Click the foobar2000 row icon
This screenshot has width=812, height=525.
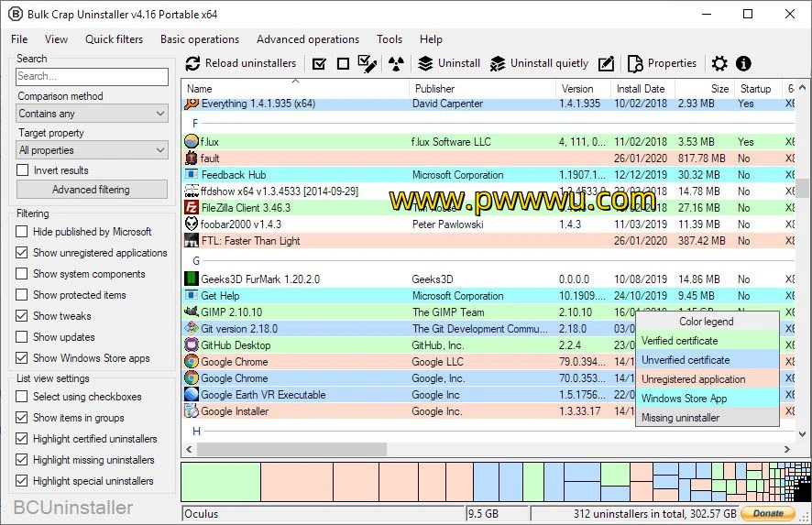tap(192, 224)
